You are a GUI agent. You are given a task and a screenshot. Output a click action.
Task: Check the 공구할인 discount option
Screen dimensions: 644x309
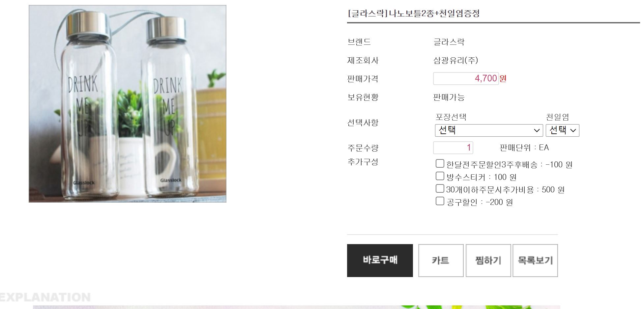(440, 201)
